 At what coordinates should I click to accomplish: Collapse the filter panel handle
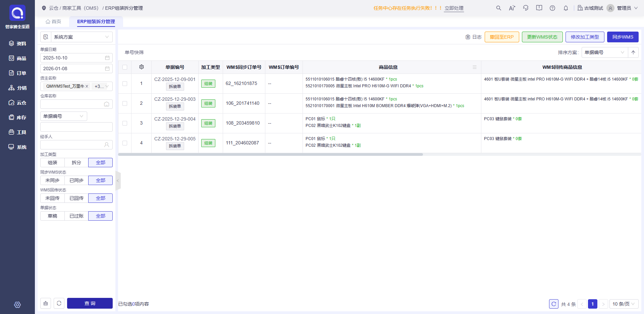[x=118, y=181]
